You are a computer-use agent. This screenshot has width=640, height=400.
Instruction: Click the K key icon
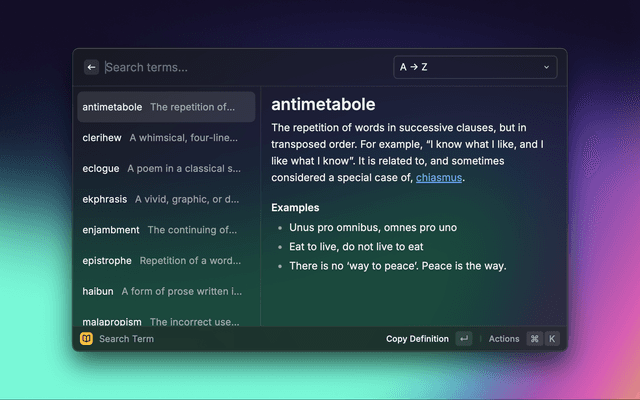point(552,339)
